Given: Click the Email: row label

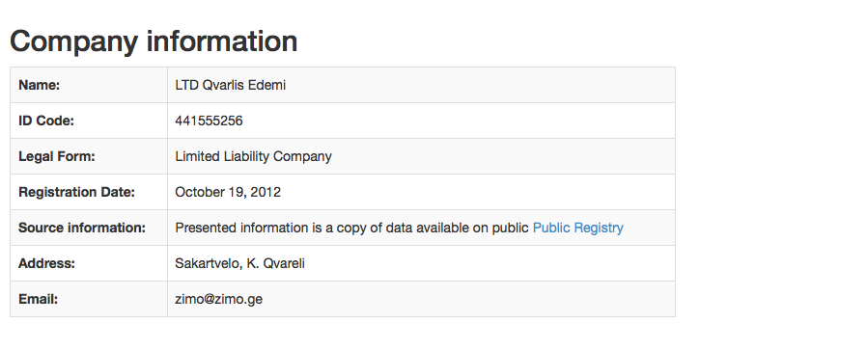Looking at the screenshot, I should 39,299.
